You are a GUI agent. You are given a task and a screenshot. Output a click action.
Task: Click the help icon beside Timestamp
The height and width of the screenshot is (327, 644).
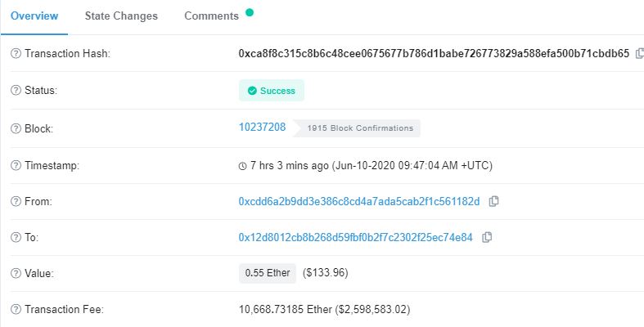point(16,166)
